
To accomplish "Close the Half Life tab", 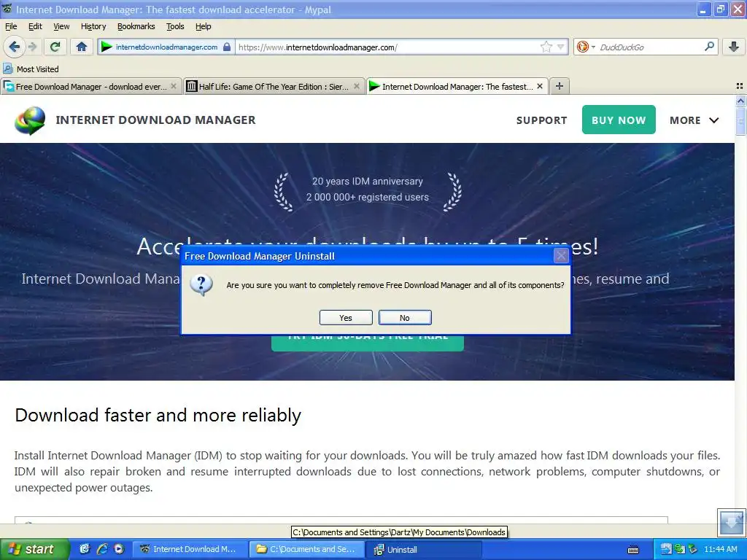I will (x=356, y=86).
